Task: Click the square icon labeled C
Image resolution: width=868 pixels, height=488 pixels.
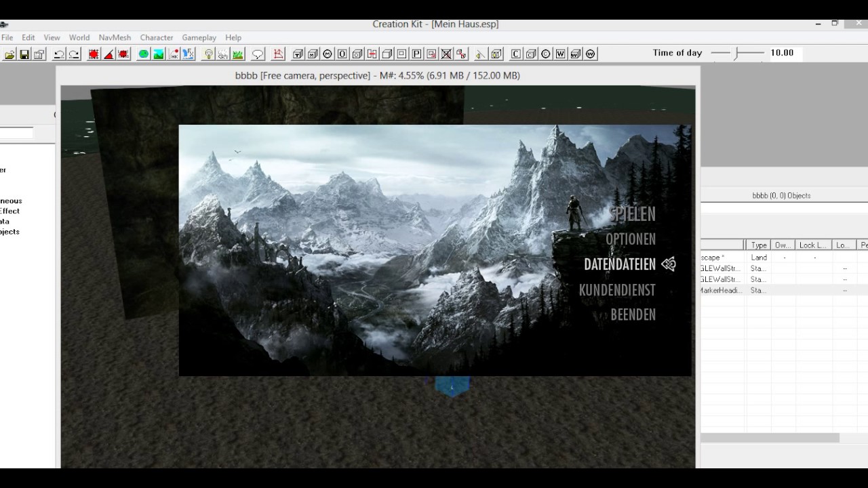Action: coord(515,54)
